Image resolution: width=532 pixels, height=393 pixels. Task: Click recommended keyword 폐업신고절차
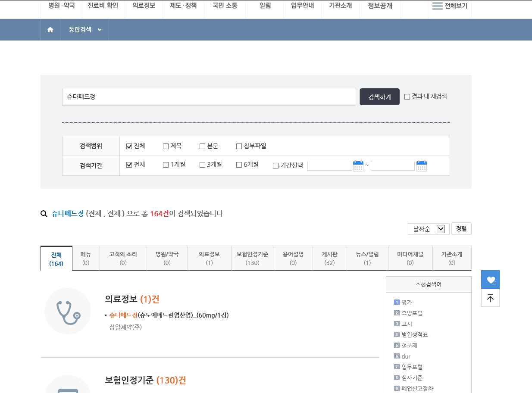tap(417, 388)
